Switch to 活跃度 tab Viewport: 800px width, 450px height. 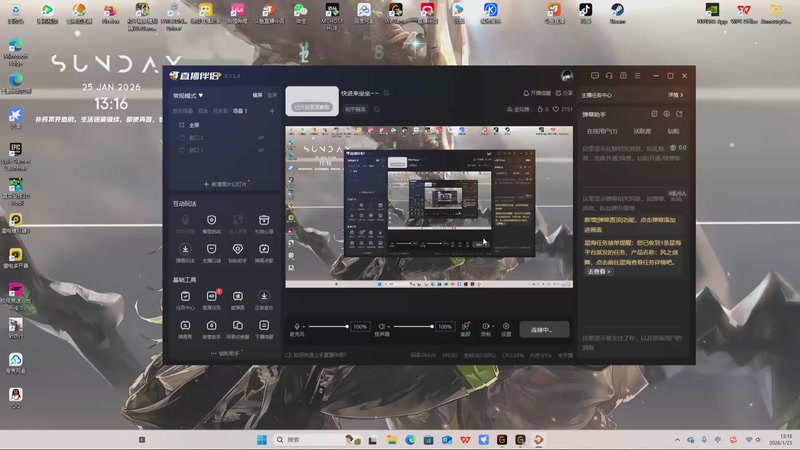pos(642,132)
